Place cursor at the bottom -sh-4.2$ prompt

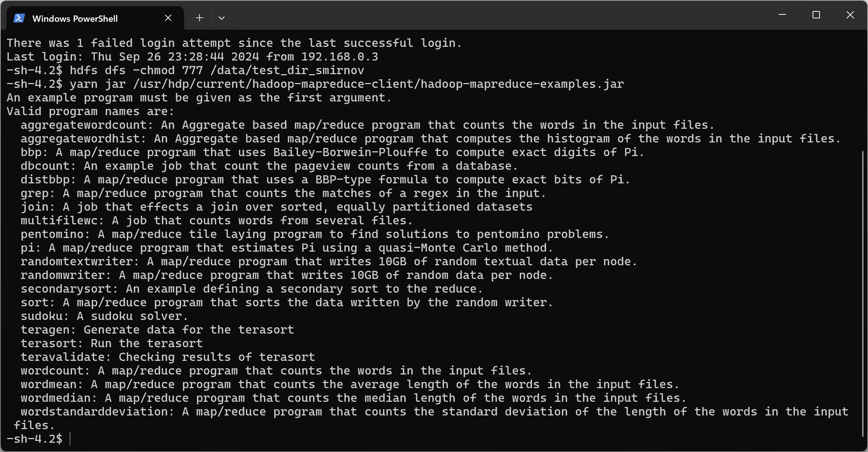coord(70,439)
